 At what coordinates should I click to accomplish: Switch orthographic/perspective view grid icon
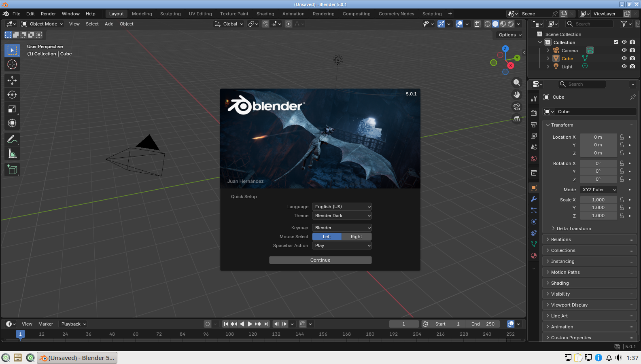click(x=517, y=119)
